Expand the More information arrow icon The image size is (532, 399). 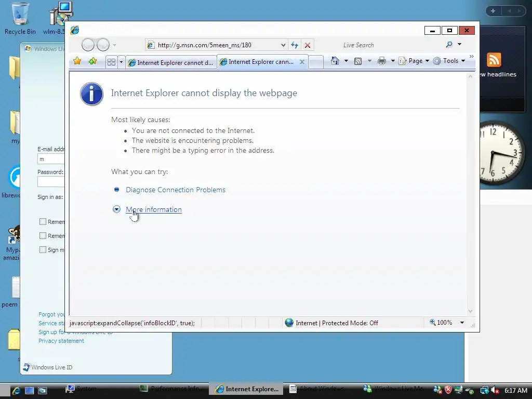tap(116, 209)
